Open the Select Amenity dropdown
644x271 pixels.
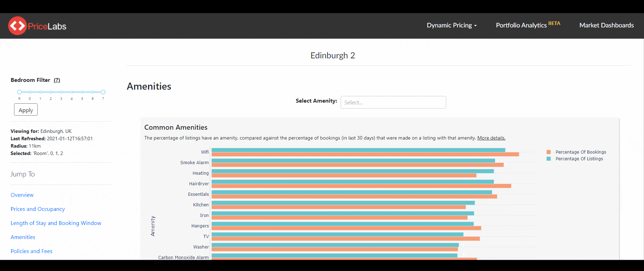393,102
